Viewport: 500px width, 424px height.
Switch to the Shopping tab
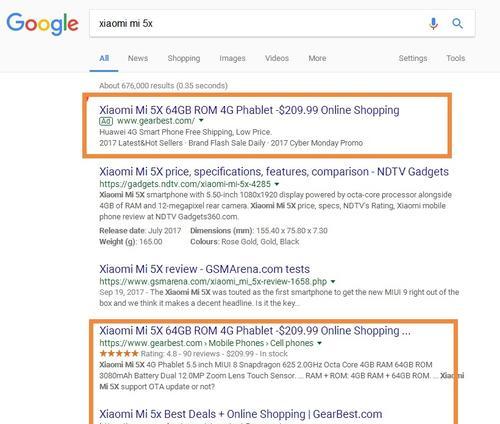pyautogui.click(x=184, y=58)
